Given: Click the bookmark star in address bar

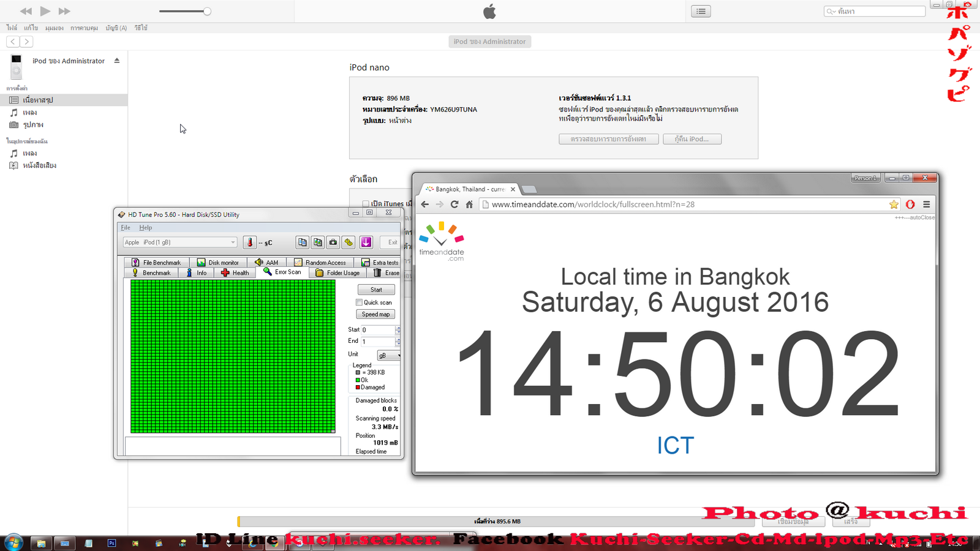Looking at the screenshot, I should tap(894, 204).
